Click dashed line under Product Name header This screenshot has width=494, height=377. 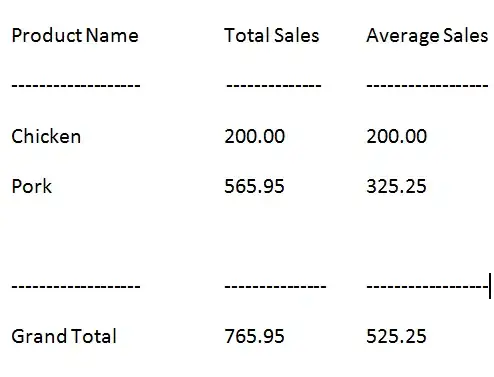click(x=76, y=86)
